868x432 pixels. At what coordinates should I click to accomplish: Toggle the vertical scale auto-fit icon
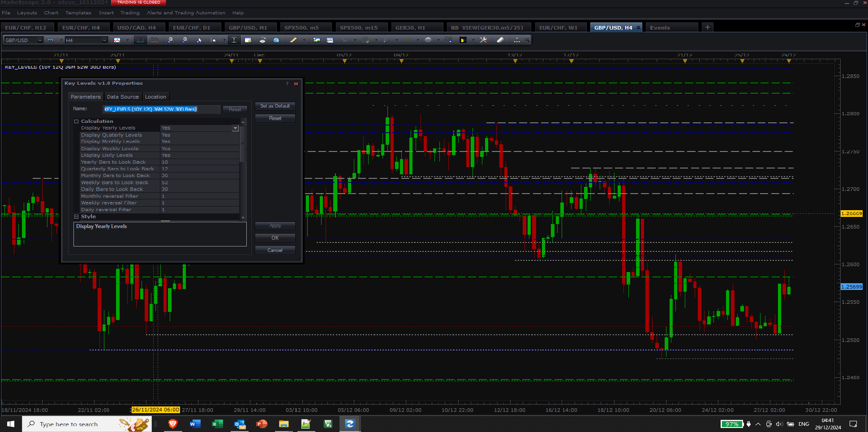[234, 40]
